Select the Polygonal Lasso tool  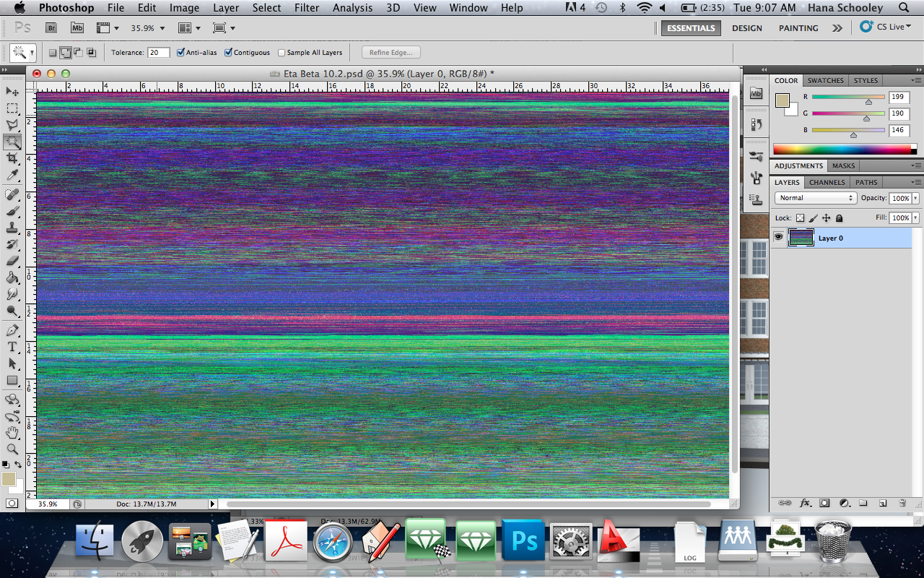(12, 125)
